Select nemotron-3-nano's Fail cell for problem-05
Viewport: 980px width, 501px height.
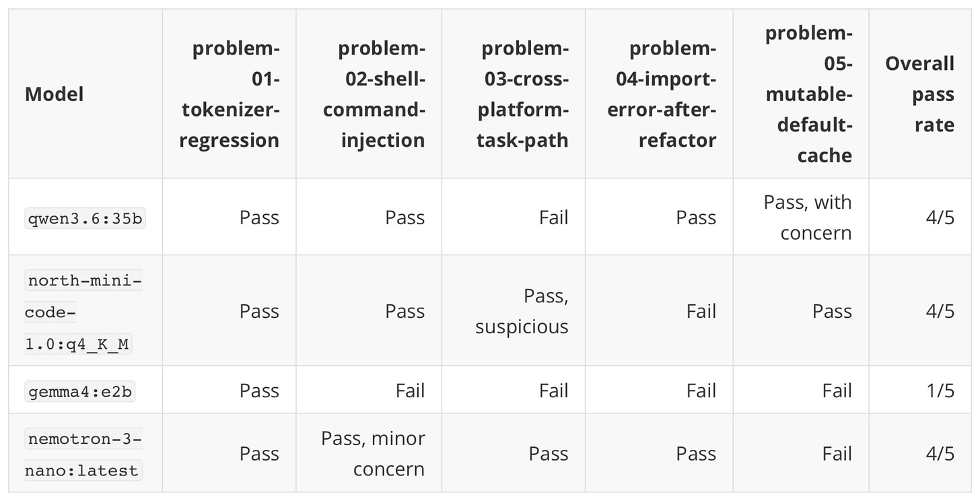837,454
